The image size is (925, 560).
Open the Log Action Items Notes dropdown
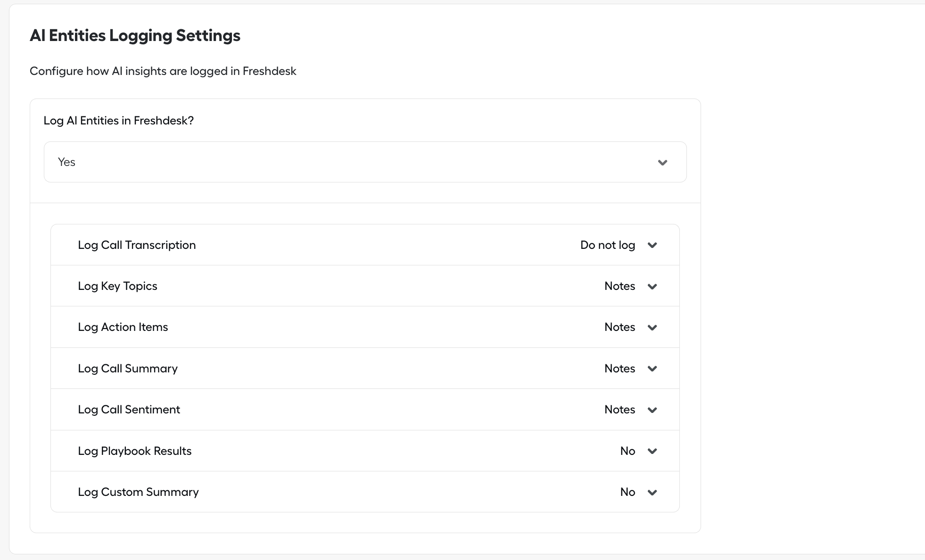pyautogui.click(x=631, y=327)
